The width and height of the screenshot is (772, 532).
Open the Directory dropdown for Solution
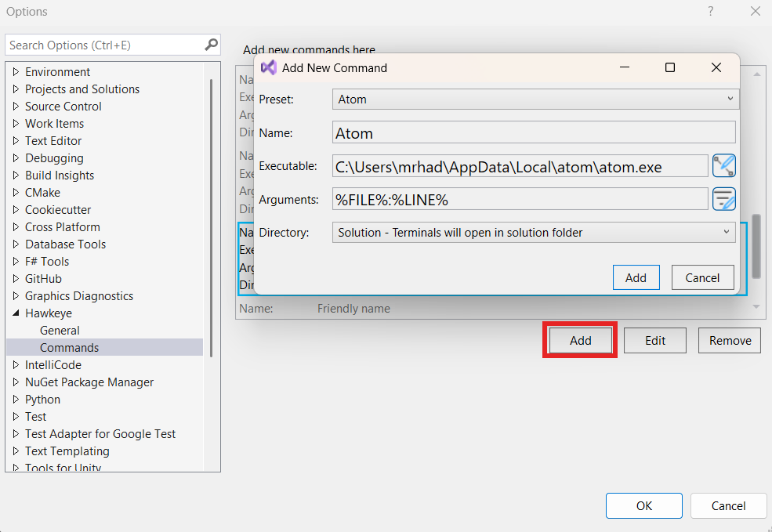coord(534,232)
